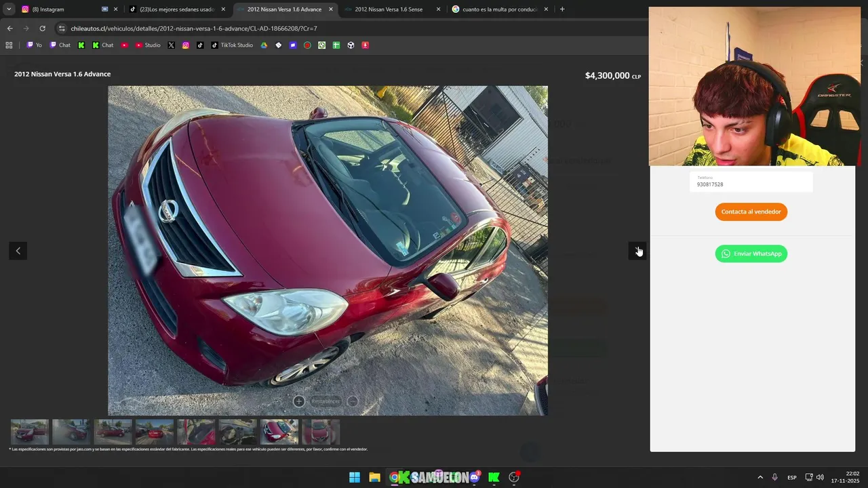
Task: Open the tab search dropdown arrow
Action: click(x=9, y=9)
